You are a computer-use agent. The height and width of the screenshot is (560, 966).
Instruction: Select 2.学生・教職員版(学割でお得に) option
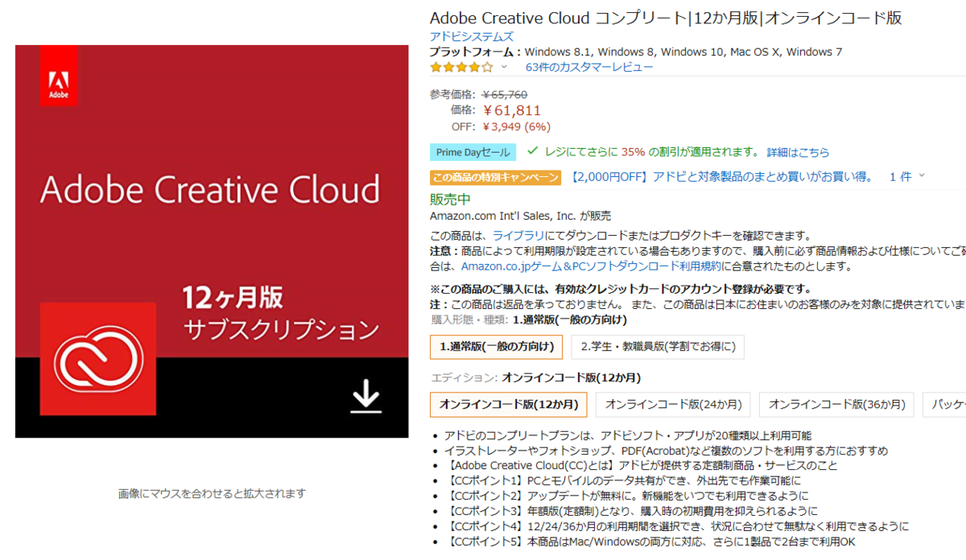[658, 347]
